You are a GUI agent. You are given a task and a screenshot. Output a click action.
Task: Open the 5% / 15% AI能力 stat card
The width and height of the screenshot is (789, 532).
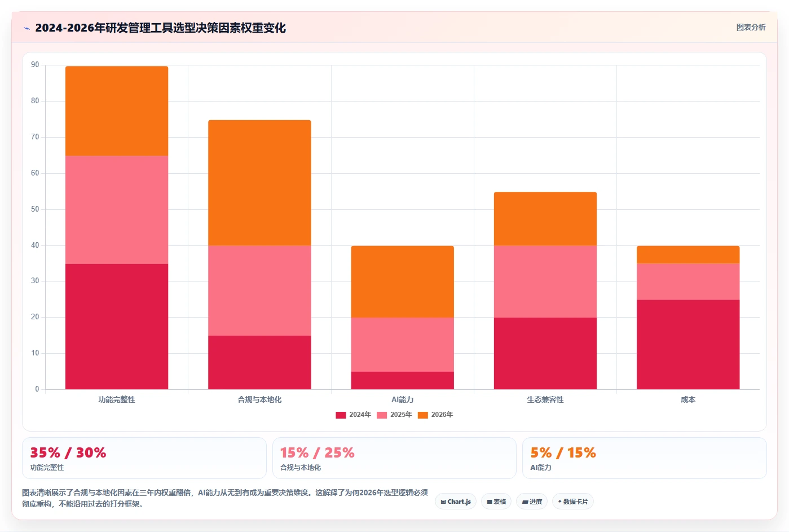click(645, 458)
